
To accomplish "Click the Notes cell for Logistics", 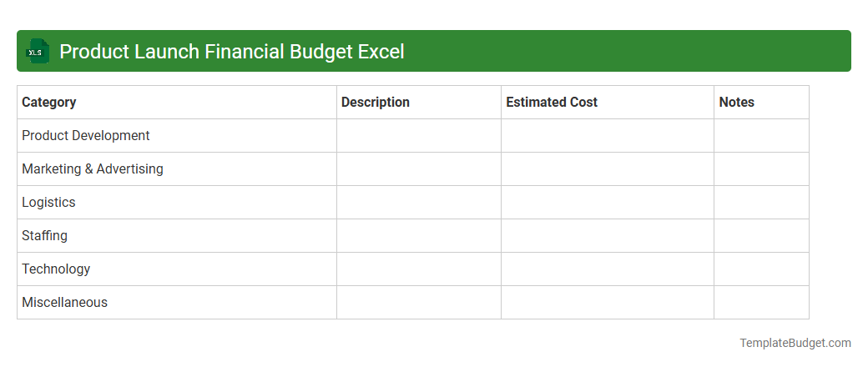I will point(762,203).
